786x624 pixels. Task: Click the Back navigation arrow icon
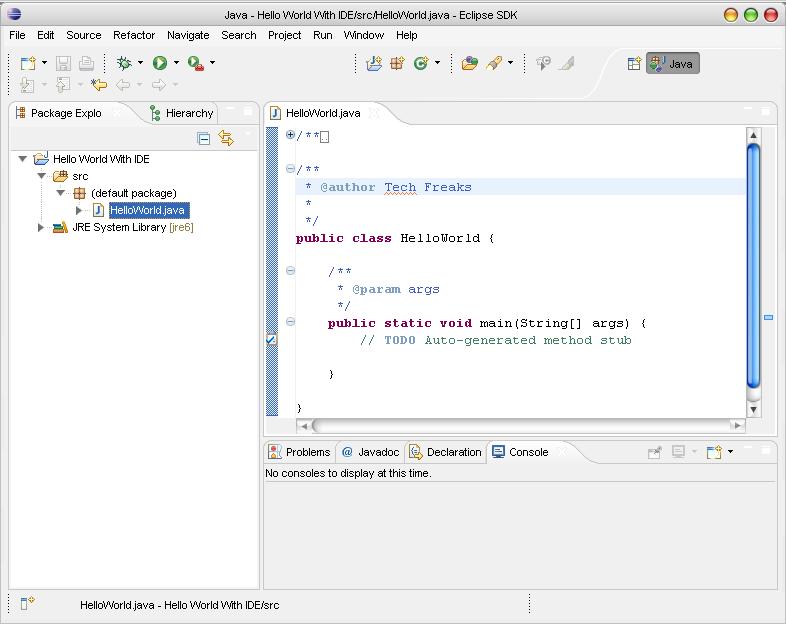[x=123, y=85]
